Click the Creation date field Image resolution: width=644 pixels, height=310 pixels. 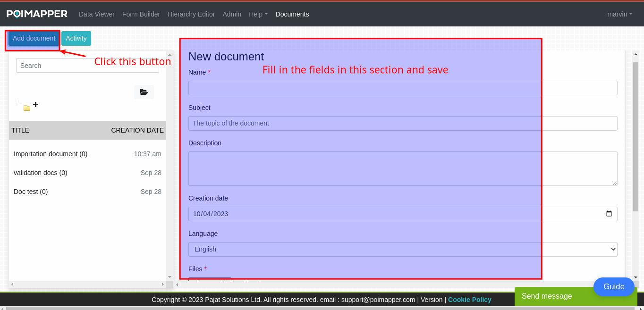point(403,214)
